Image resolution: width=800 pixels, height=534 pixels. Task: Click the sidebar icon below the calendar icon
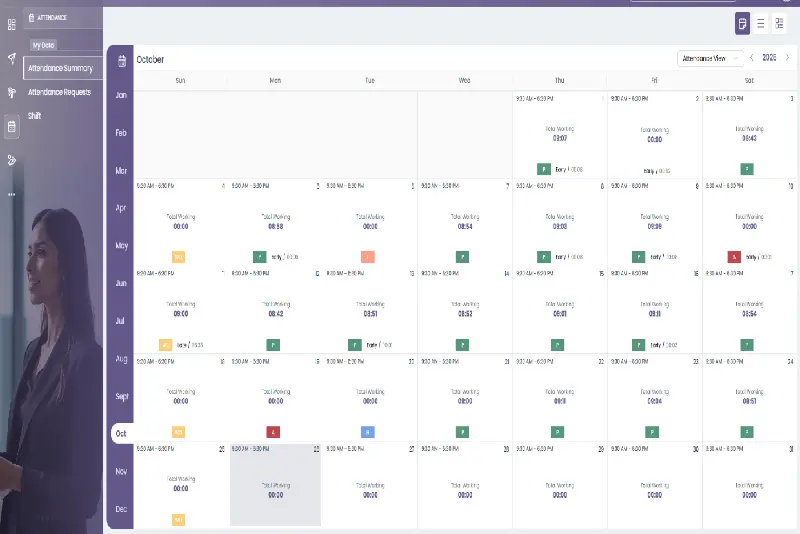[11, 160]
